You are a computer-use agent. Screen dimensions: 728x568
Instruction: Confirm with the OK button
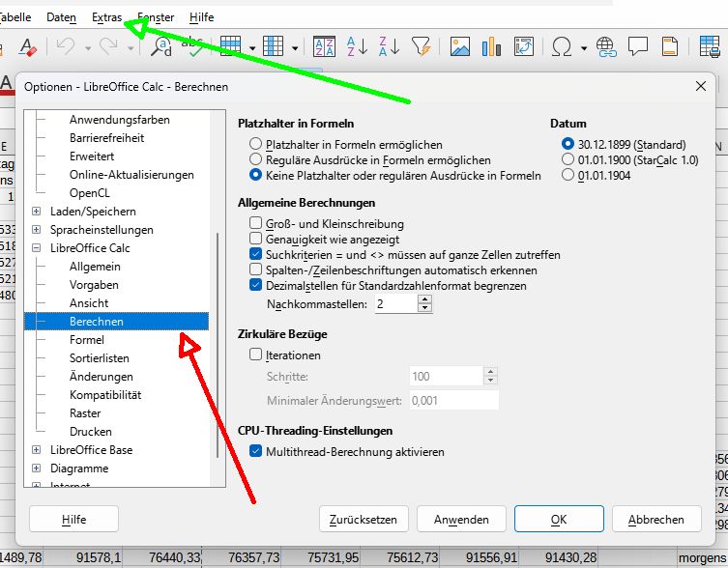pyautogui.click(x=559, y=519)
